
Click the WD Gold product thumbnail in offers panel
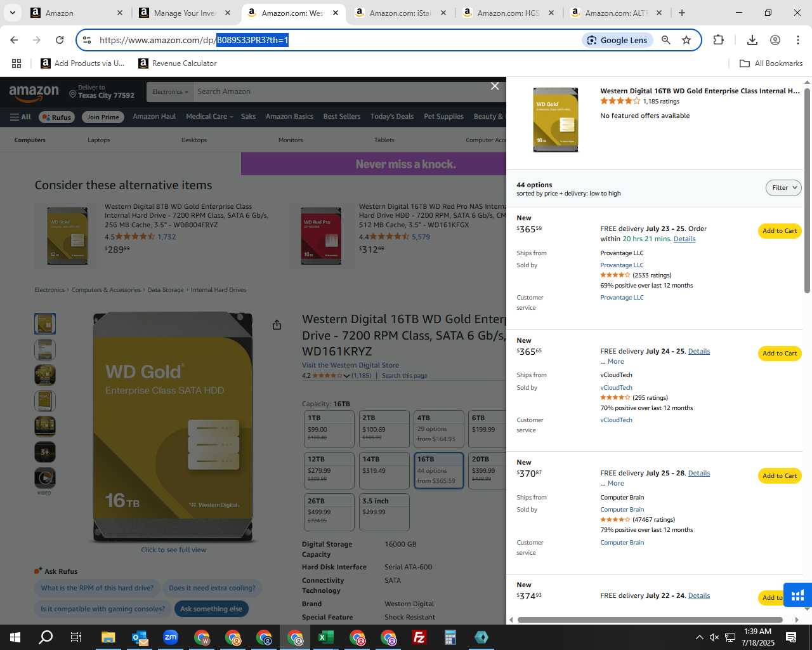(x=555, y=120)
